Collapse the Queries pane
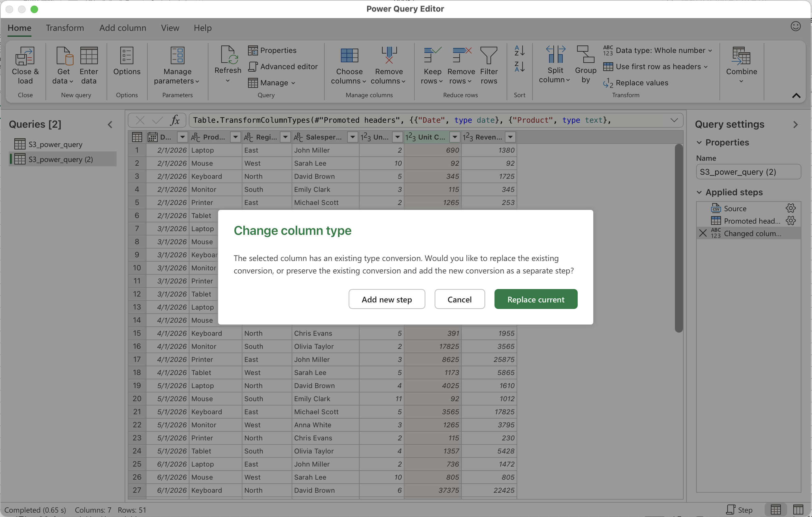812x517 pixels. pyautogui.click(x=110, y=124)
